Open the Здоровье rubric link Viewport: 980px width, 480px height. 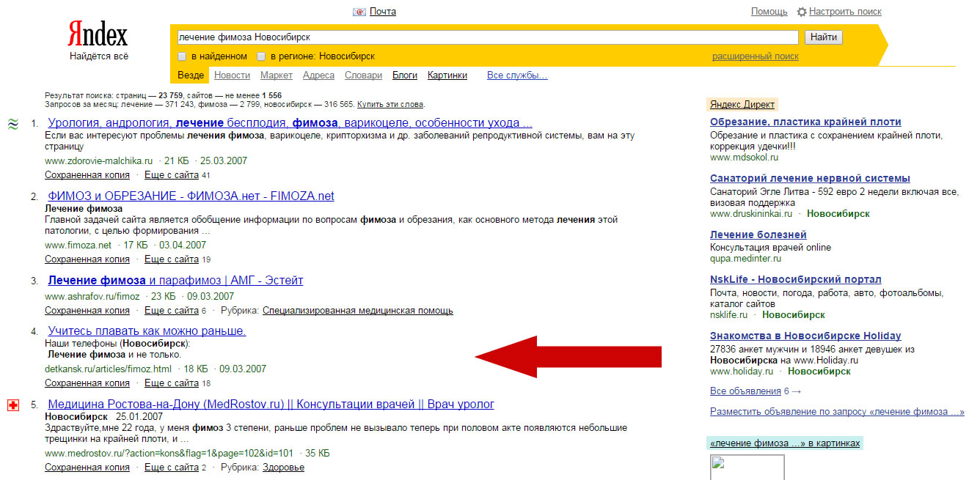coord(283,468)
